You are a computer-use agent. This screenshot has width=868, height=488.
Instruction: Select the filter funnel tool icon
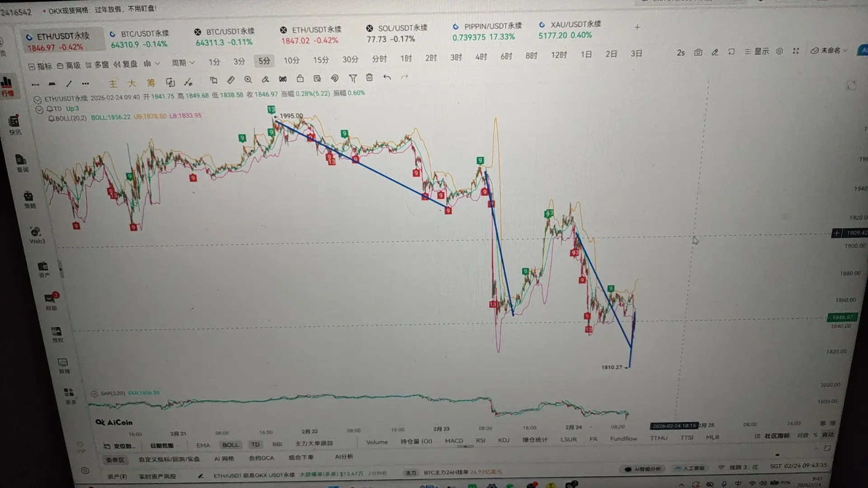coord(353,79)
